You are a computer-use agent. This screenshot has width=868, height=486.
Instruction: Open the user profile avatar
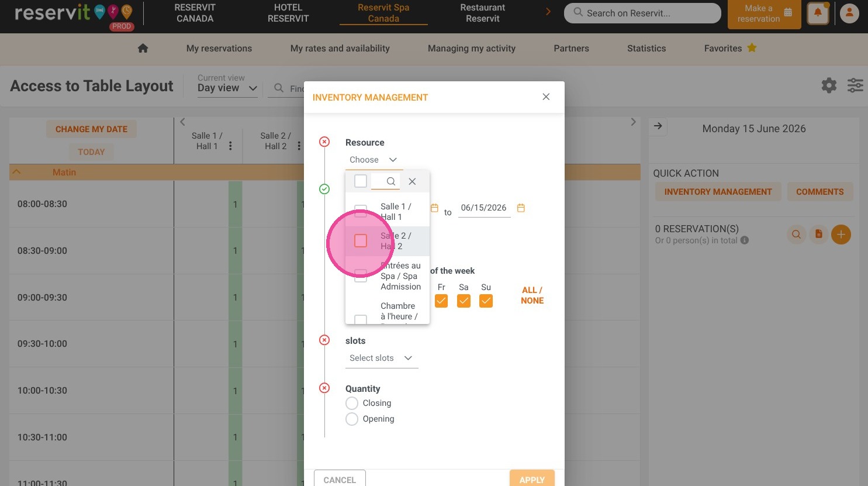[849, 13]
